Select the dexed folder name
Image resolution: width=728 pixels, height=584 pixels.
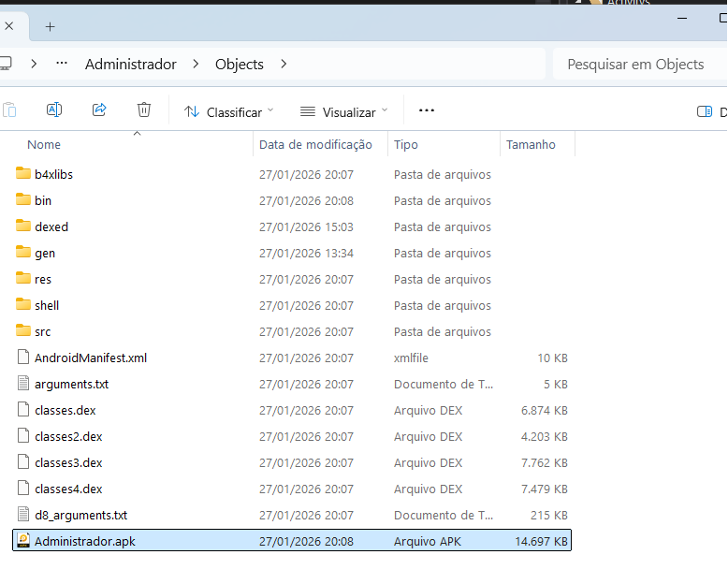51,227
